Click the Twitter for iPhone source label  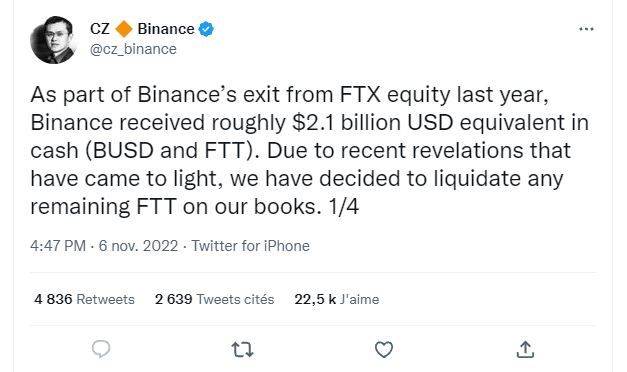(251, 246)
